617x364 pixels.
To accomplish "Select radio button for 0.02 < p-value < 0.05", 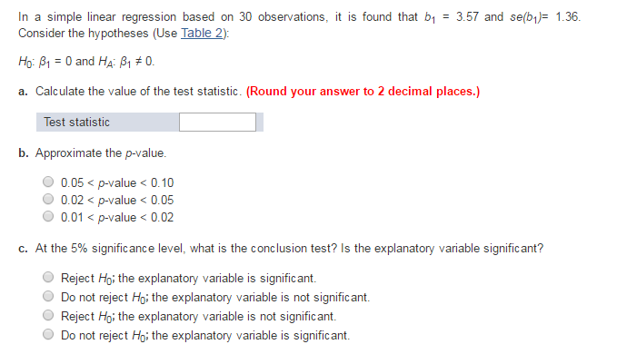I will pos(48,199).
